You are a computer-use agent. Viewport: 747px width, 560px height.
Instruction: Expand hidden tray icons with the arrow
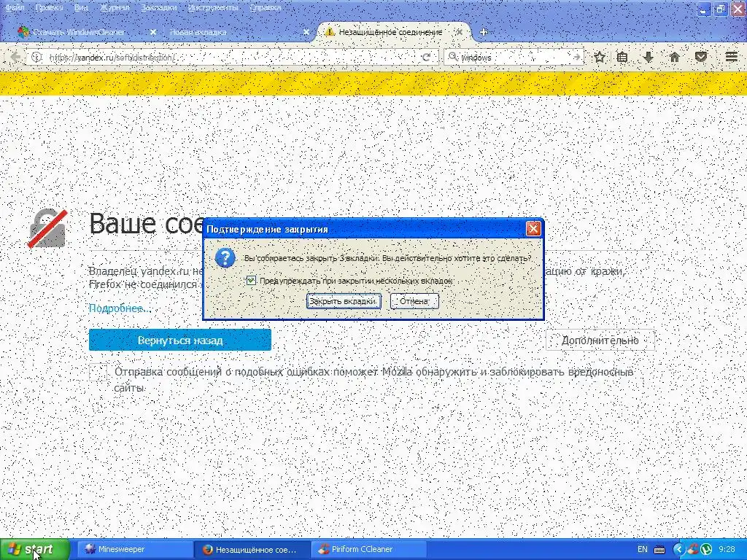click(x=679, y=550)
